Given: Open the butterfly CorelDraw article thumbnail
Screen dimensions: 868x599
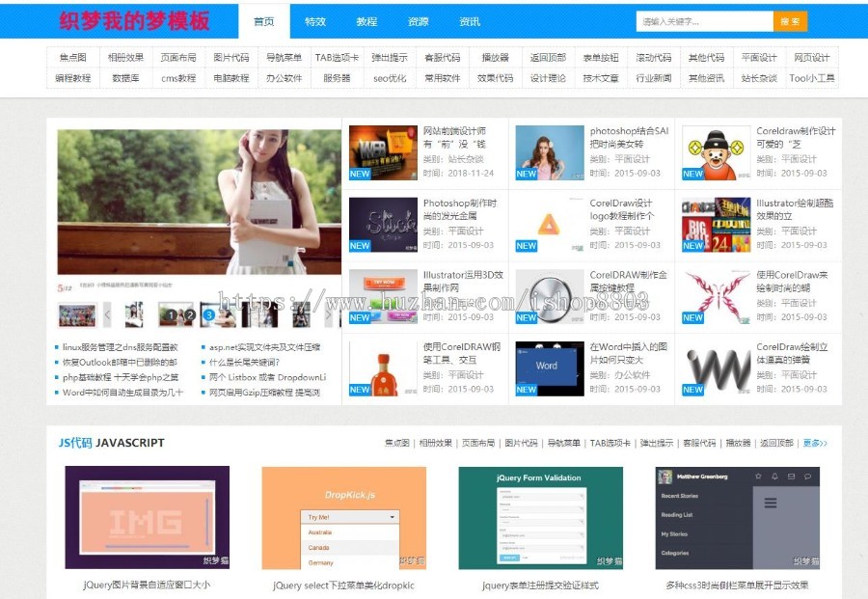Looking at the screenshot, I should [x=717, y=296].
